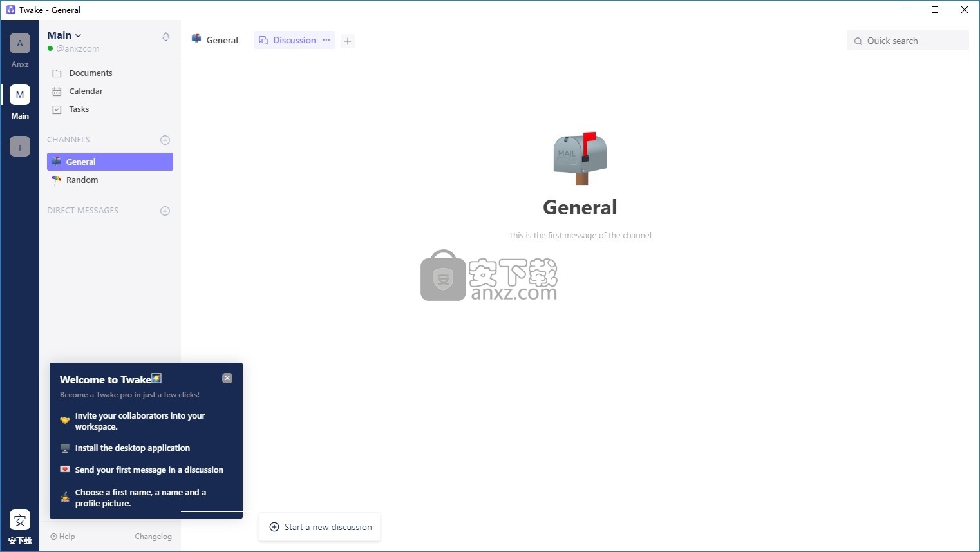Minimize the Twake window

pyautogui.click(x=906, y=10)
